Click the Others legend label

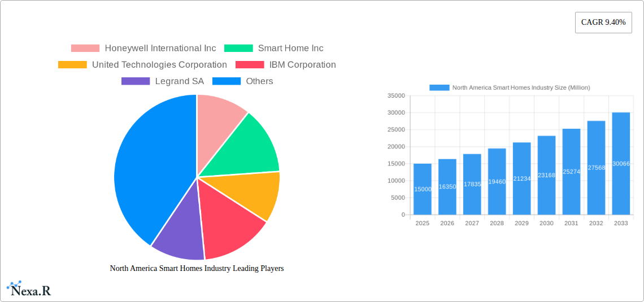point(259,81)
